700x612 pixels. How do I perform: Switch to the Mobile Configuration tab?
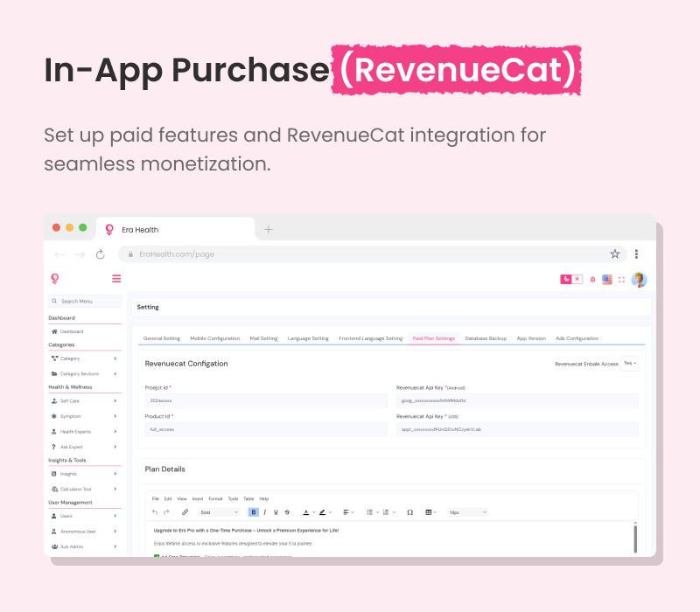pos(215,338)
